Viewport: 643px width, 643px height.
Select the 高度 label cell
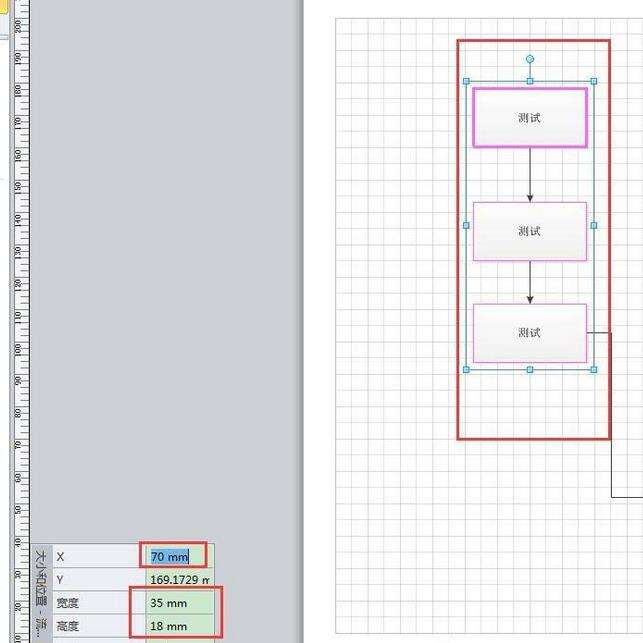point(99,626)
